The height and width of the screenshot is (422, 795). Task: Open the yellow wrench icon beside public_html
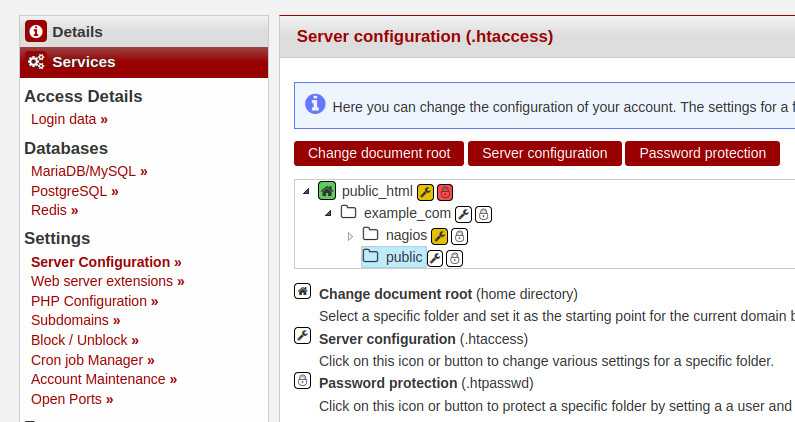425,192
